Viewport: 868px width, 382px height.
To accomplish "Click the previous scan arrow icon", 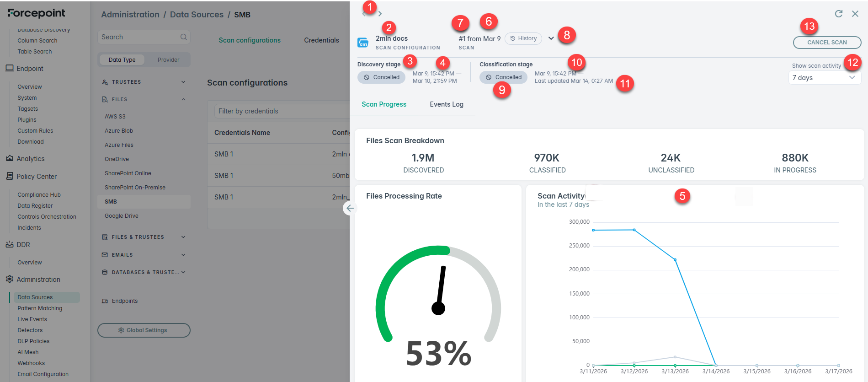I will (364, 14).
